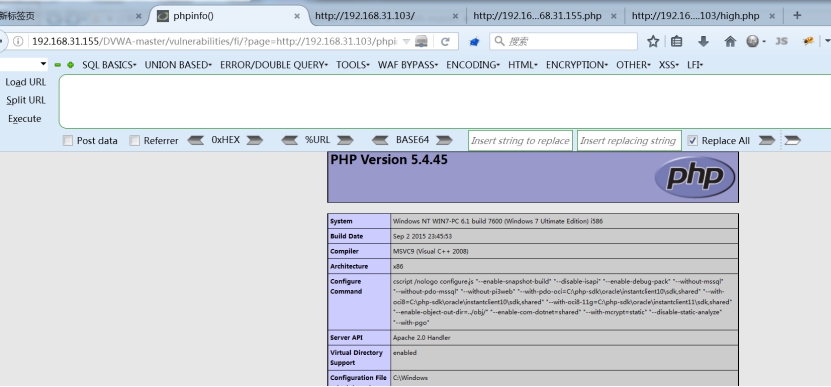Switch to the 68.31.155.php tab

click(544, 16)
